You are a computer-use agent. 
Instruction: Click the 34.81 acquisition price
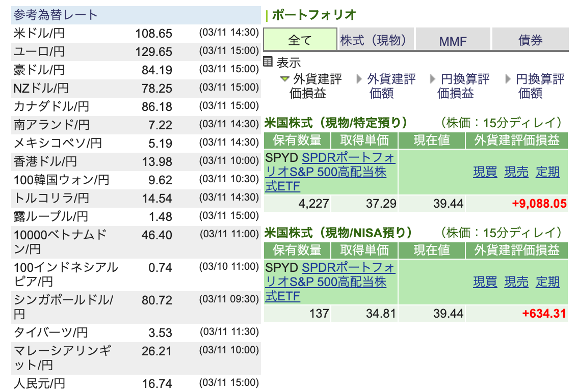coord(381,314)
